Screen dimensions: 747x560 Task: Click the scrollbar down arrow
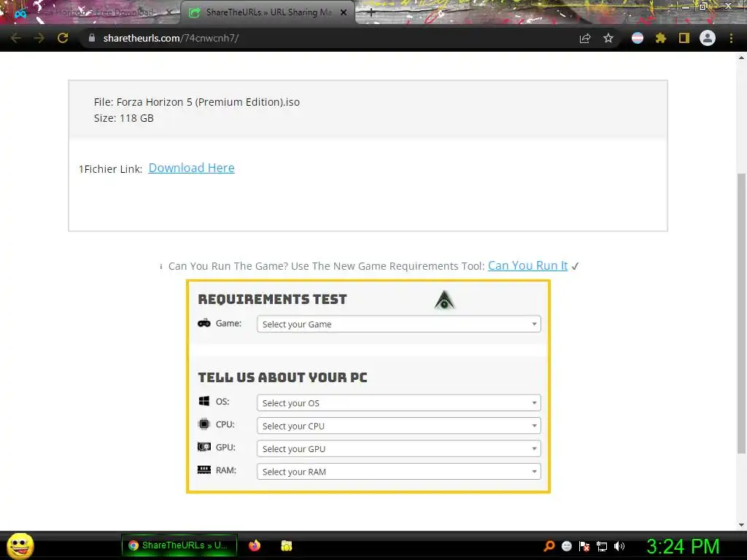pos(741,525)
